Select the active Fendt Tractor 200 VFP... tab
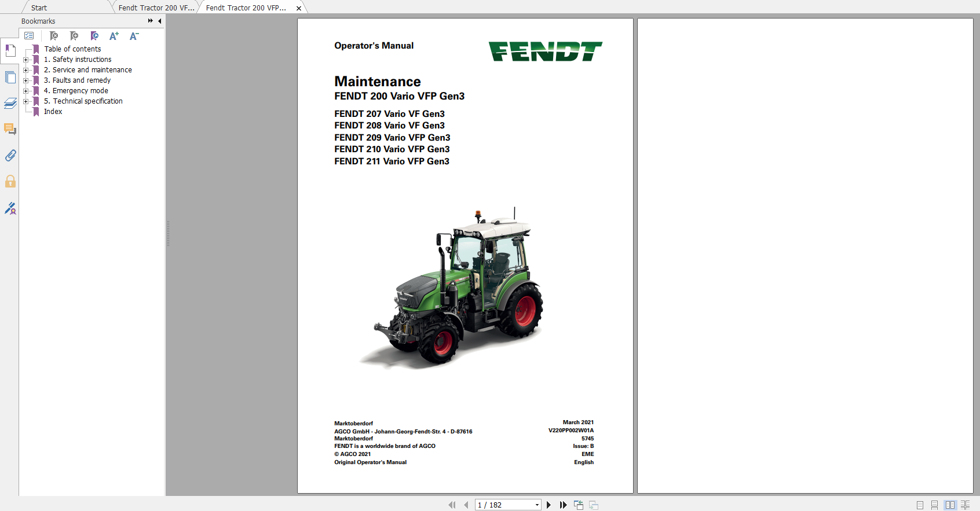Image resolution: width=980 pixels, height=511 pixels. coord(246,8)
